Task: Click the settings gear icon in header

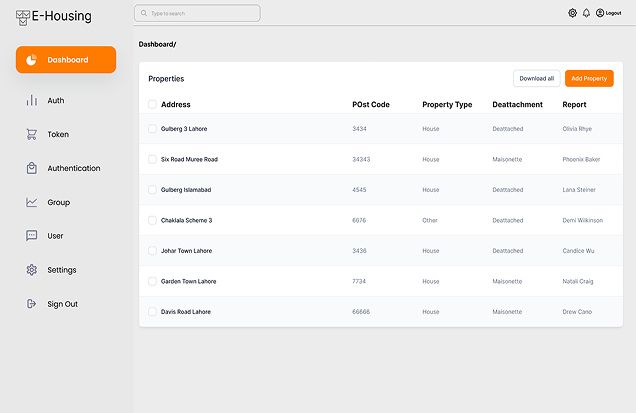Action: [573, 13]
